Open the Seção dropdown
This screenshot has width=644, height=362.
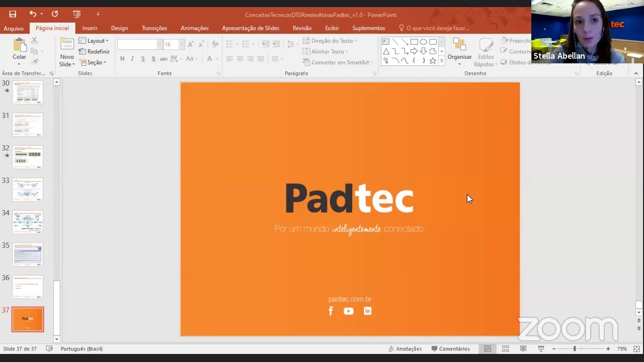pyautogui.click(x=93, y=62)
